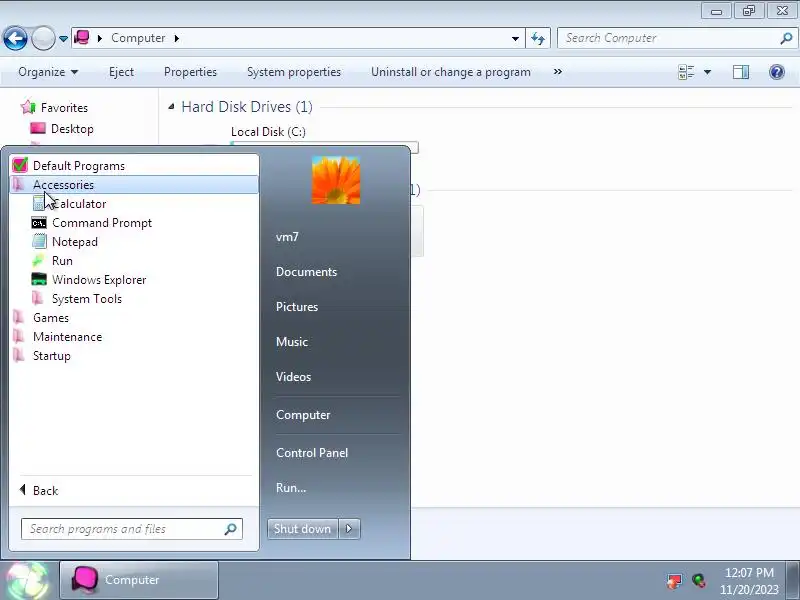
Task: Collapse the Hard Disk Drives group
Action: (x=171, y=107)
